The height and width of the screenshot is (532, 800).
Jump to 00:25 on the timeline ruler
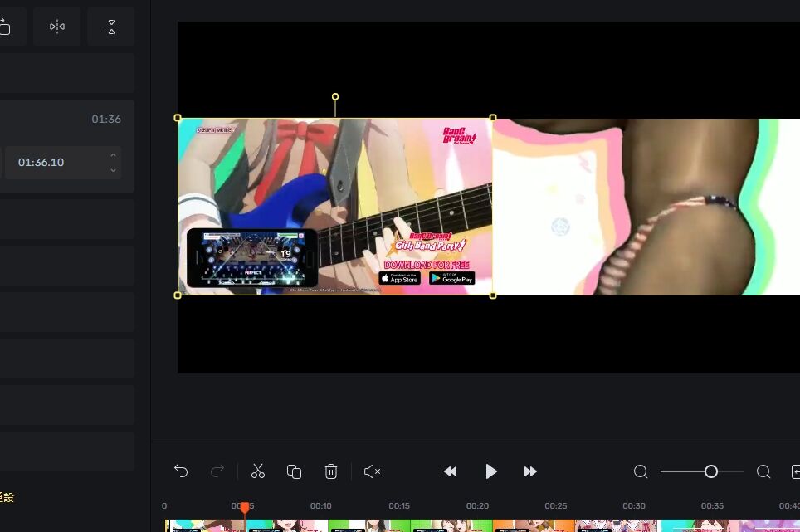pyautogui.click(x=556, y=506)
